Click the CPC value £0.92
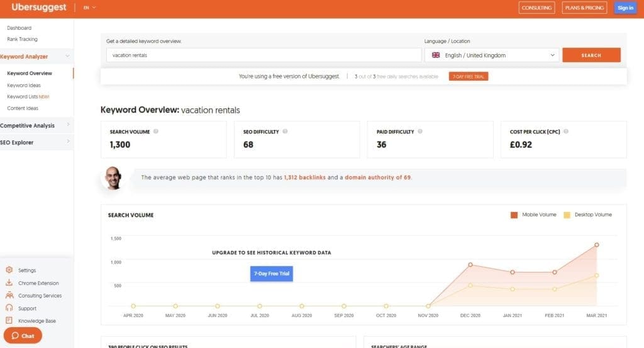Screen dimensions: 644x348 (x=521, y=145)
